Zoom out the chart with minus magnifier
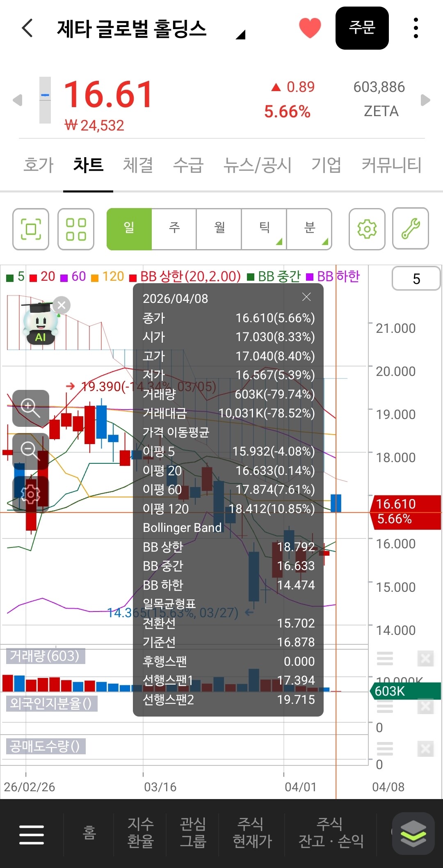Image resolution: width=443 pixels, height=868 pixels. pos(31,451)
